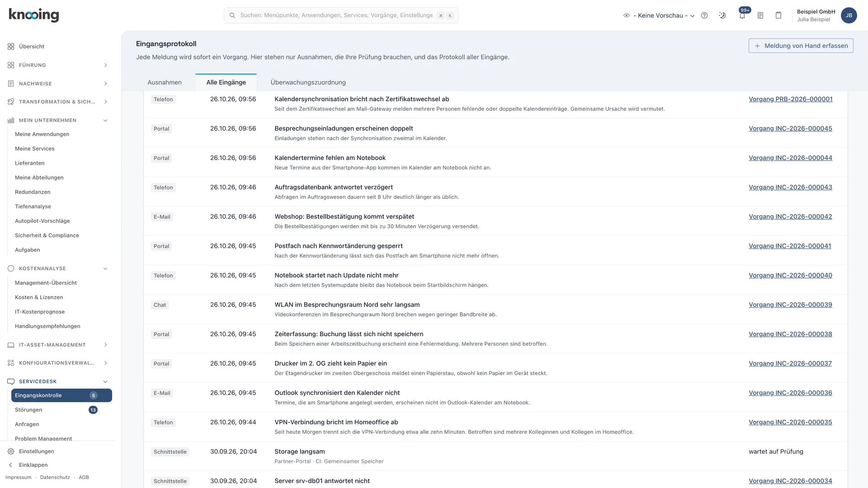Expand the IT-ASSET-MANAGEMENT section

(x=58, y=345)
